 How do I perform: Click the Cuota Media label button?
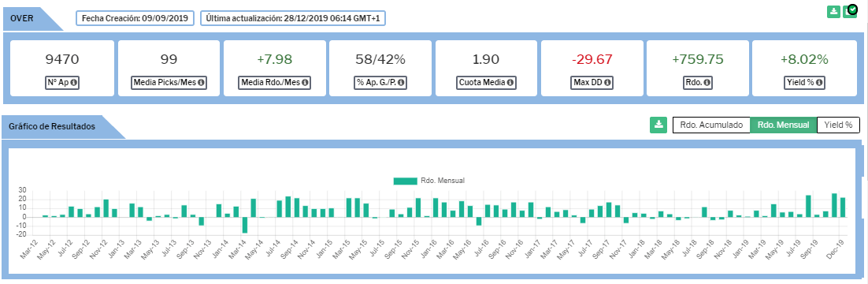(486, 83)
